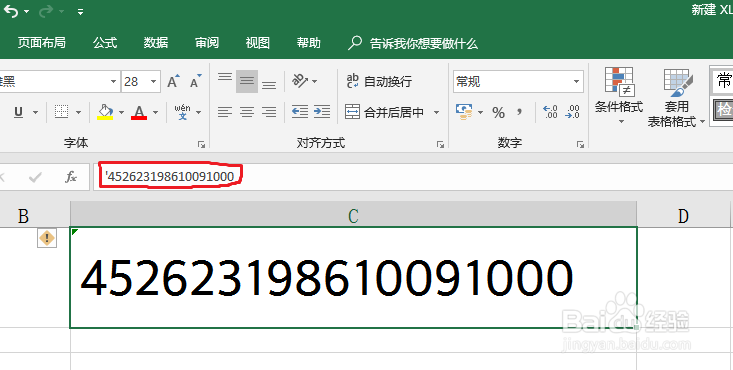Decrease decimal places icon

click(573, 112)
